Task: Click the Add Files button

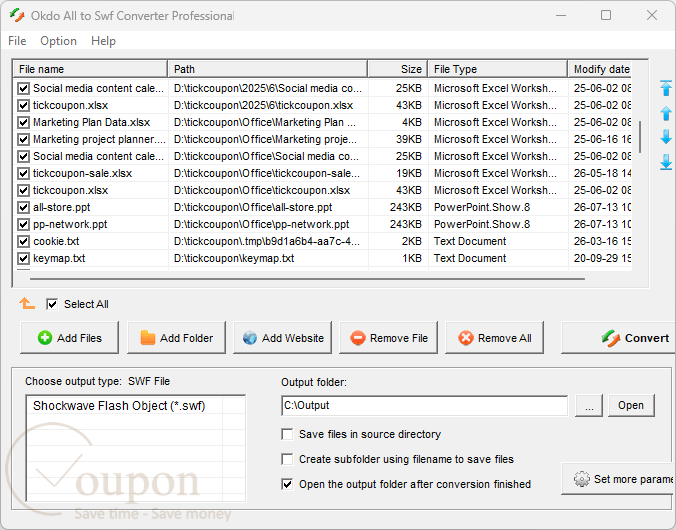Action: [x=69, y=338]
